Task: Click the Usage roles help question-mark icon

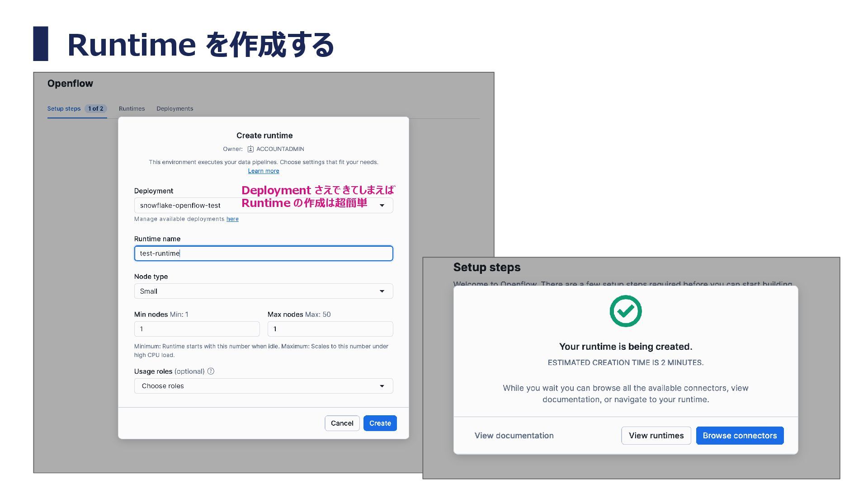Action: tap(211, 371)
